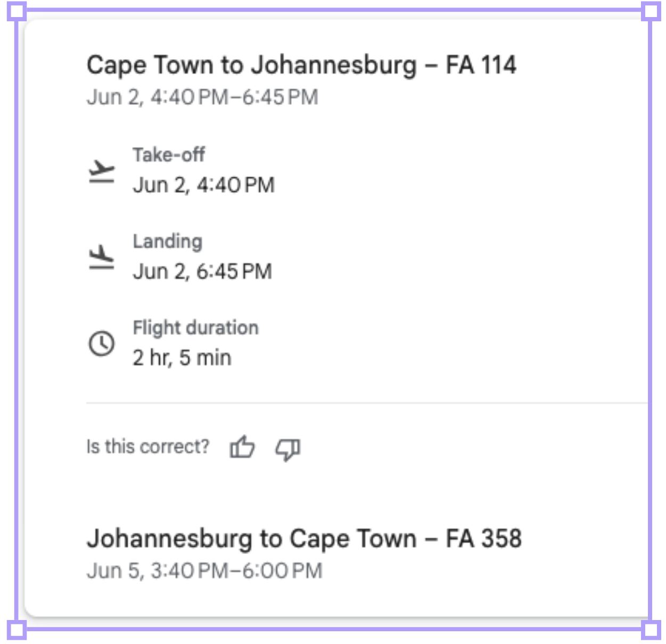
Task: Click the thumbs up feedback icon
Action: (242, 447)
